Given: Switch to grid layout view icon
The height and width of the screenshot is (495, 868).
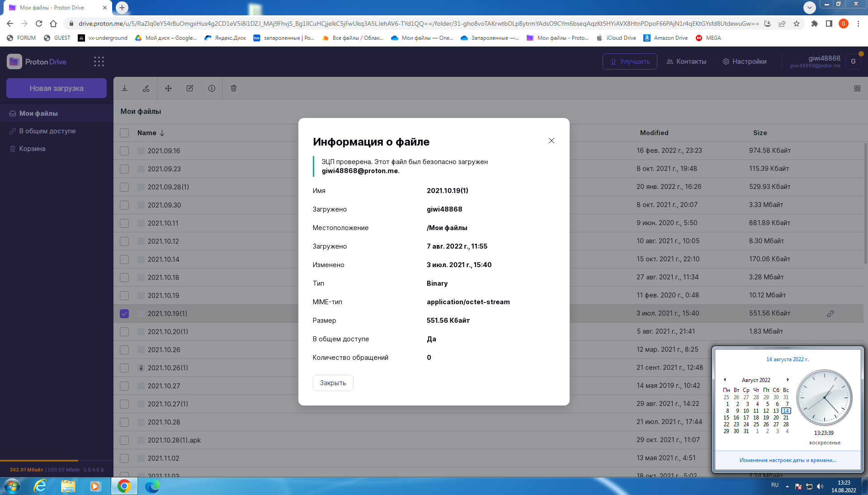Looking at the screenshot, I should 857,89.
